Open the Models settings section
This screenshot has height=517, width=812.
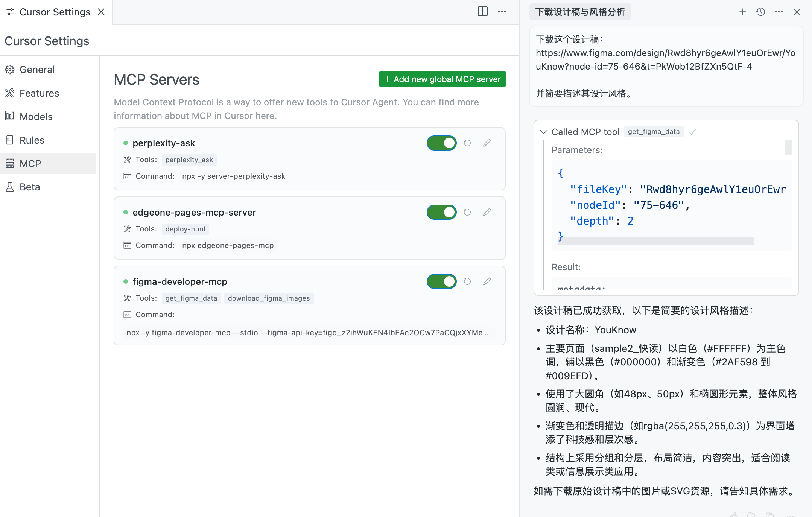[x=36, y=117]
